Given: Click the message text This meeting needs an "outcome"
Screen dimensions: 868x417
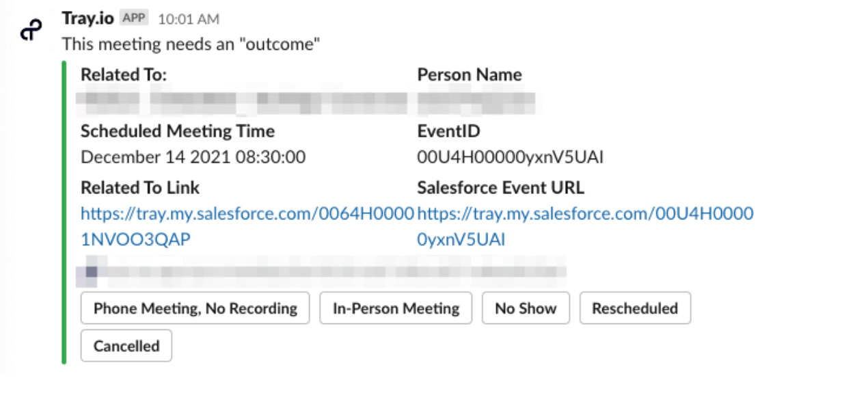Looking at the screenshot, I should (191, 44).
